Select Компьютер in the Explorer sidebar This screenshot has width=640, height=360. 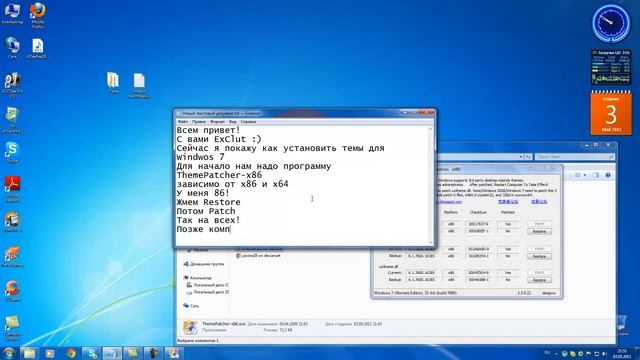(198, 278)
